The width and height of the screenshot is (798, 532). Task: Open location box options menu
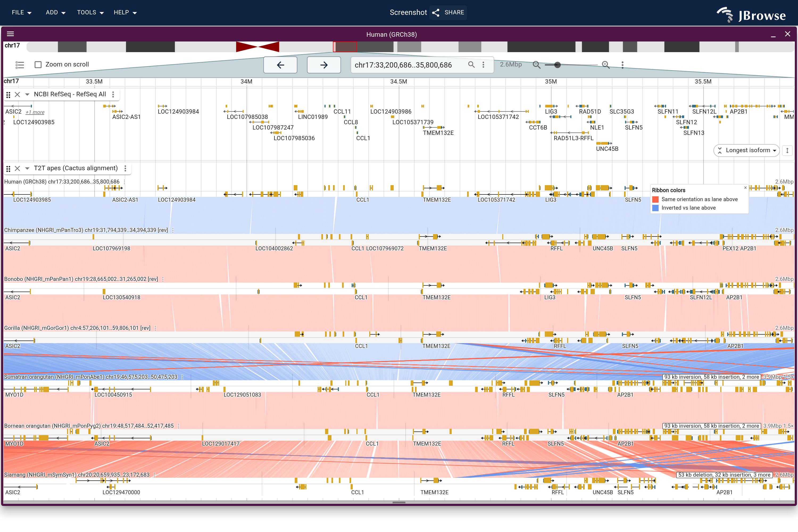click(x=484, y=64)
